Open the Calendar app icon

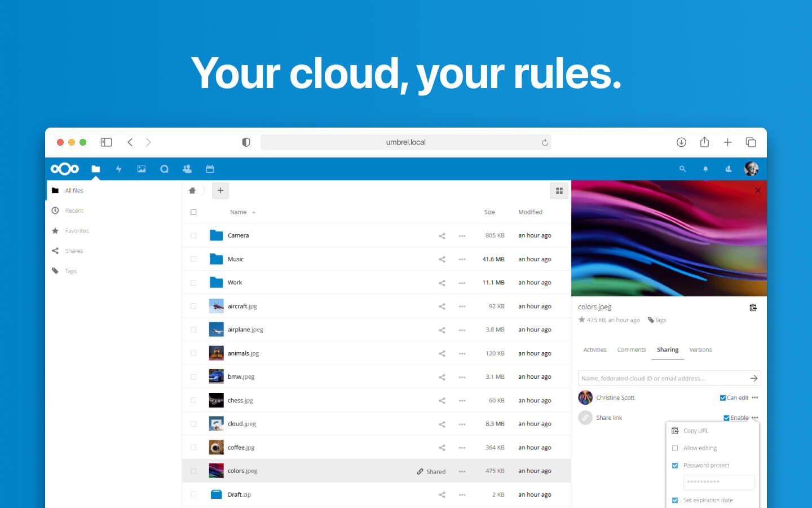tap(210, 169)
